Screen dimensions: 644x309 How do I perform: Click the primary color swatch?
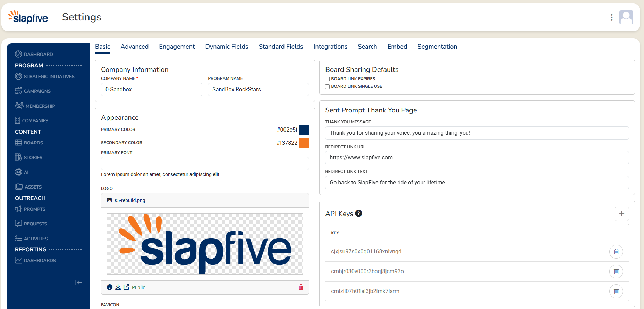point(304,130)
